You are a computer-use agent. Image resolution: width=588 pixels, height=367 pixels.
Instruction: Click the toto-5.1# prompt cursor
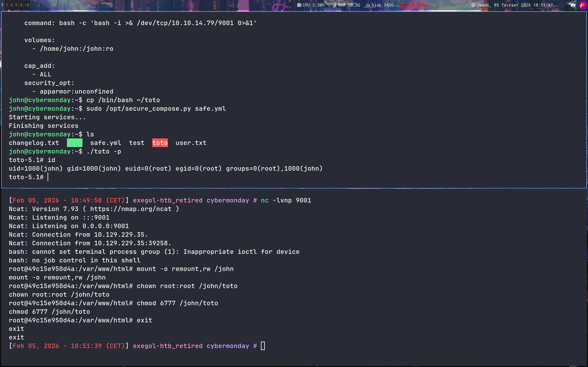(48, 177)
